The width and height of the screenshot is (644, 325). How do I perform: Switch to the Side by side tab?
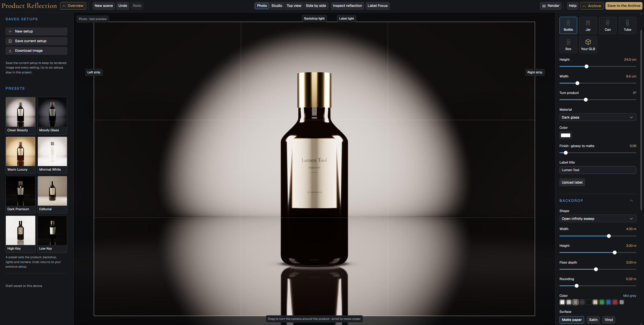coord(316,6)
